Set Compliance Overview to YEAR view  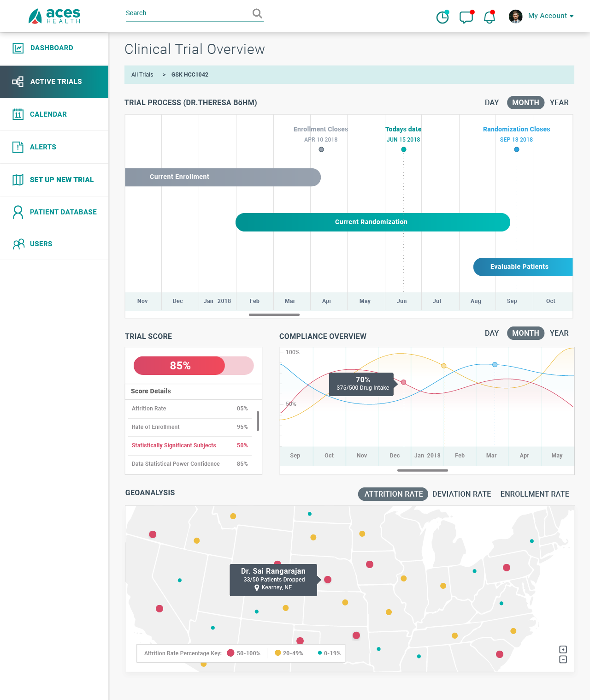559,333
